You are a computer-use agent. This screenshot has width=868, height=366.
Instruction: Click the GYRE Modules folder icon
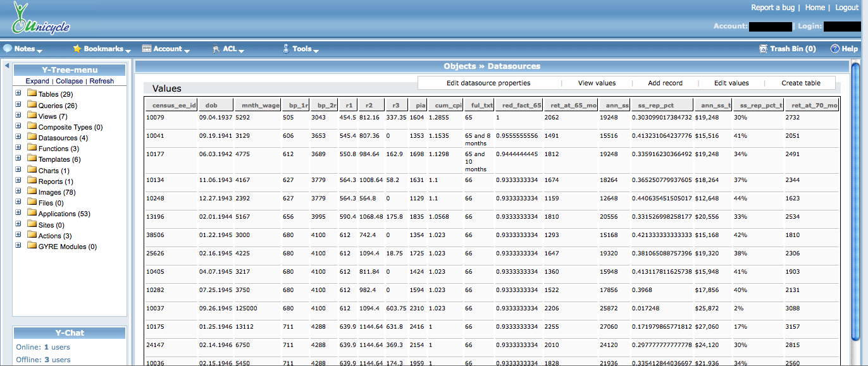point(32,246)
